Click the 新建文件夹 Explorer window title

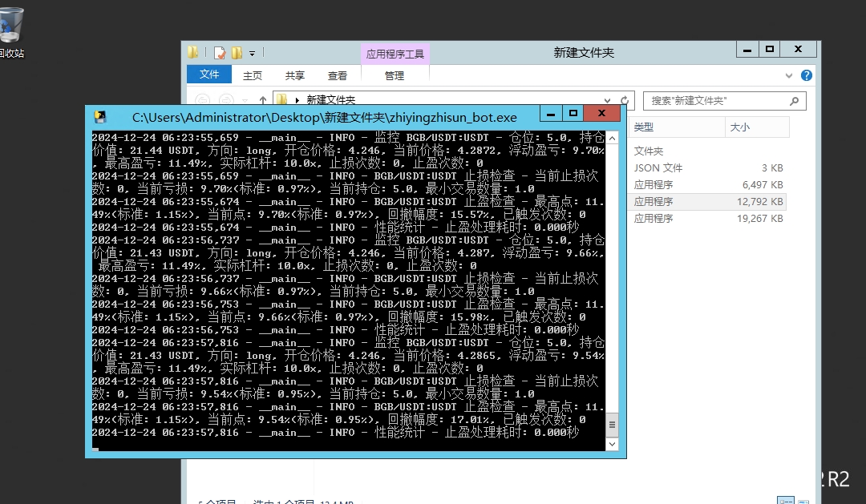[584, 52]
